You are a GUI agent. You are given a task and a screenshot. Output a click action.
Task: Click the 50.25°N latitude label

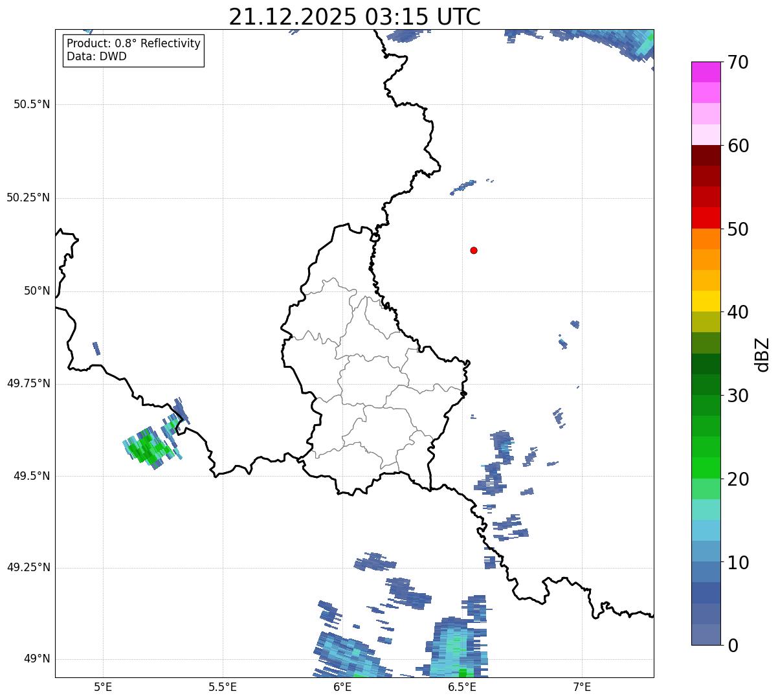(x=28, y=198)
